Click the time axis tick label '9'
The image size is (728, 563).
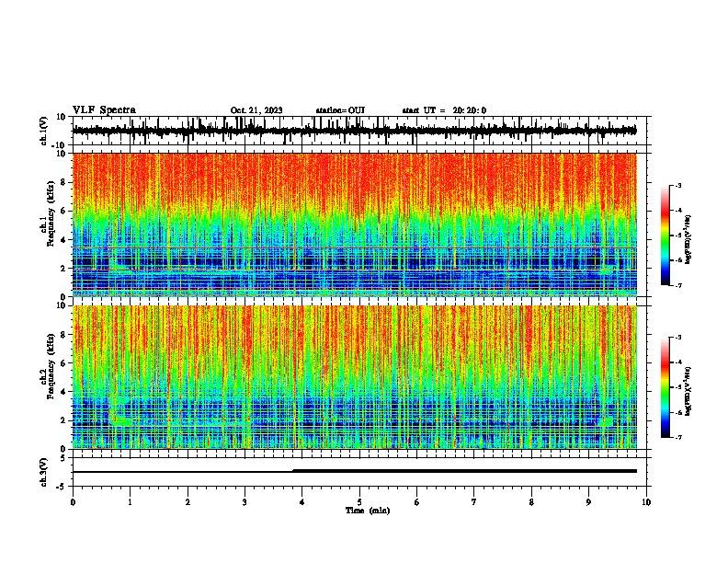(588, 502)
